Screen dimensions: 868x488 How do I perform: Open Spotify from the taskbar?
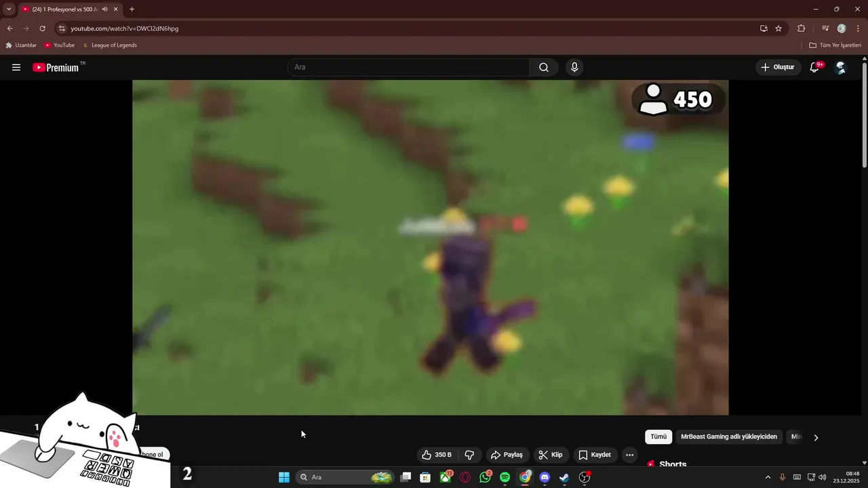click(505, 477)
